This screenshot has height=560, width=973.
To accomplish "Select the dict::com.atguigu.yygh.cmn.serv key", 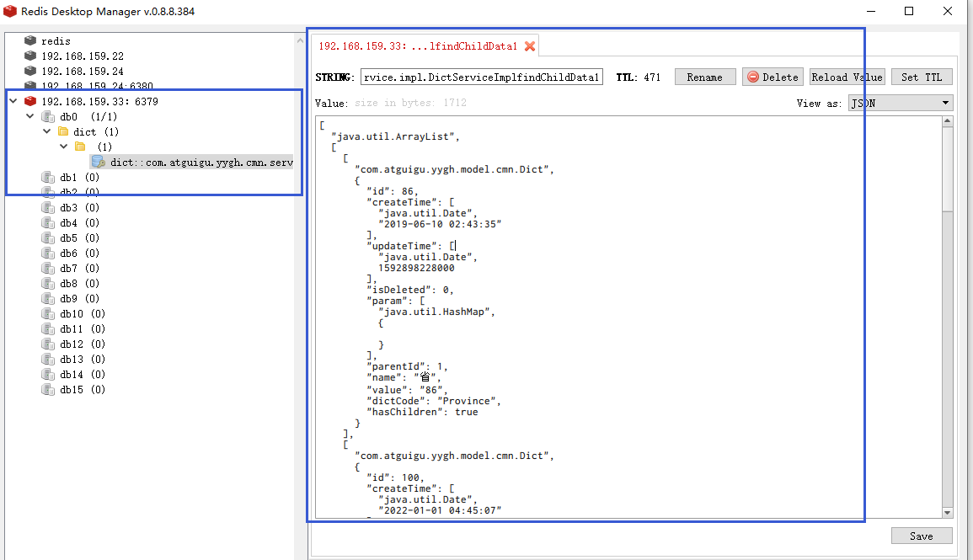I will (201, 163).
